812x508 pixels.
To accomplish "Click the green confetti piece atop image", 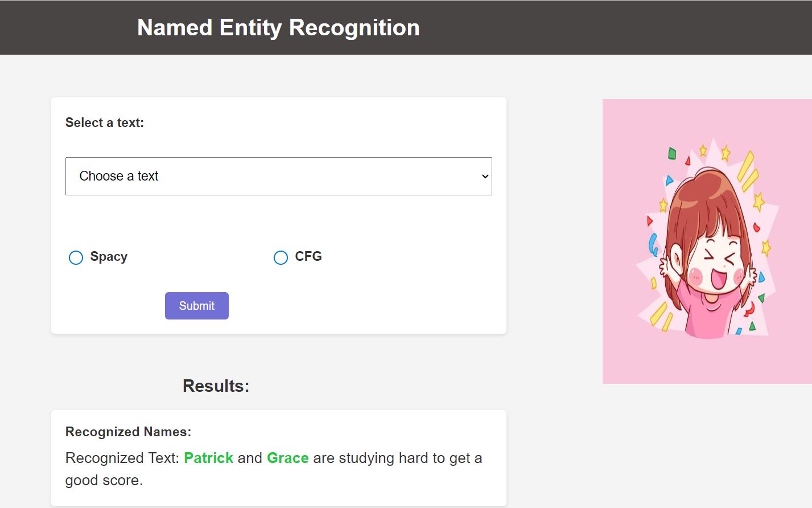I will coord(672,153).
